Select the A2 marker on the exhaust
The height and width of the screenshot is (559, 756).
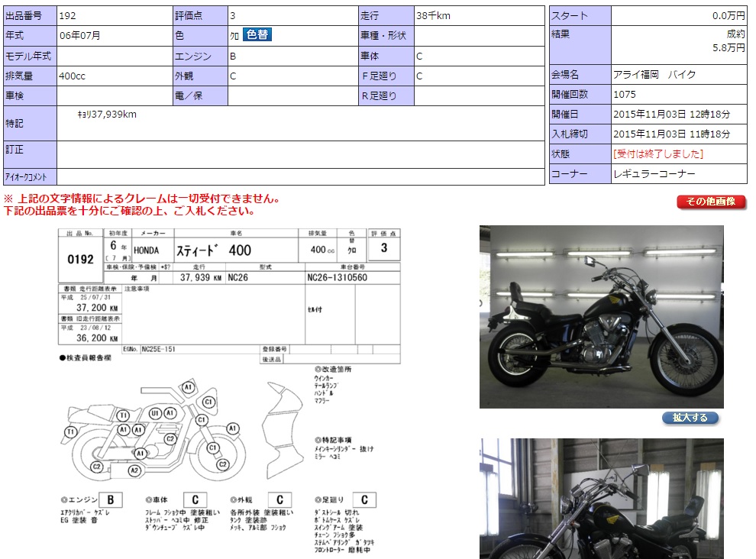[134, 470]
